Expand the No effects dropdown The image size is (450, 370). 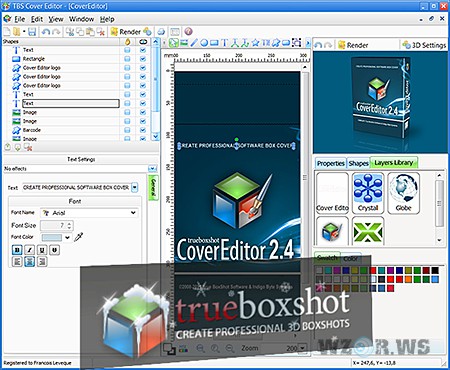click(152, 169)
